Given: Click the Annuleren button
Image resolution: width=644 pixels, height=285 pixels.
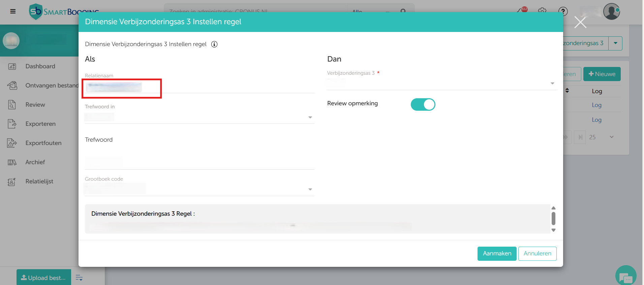Looking at the screenshot, I should pyautogui.click(x=537, y=254).
